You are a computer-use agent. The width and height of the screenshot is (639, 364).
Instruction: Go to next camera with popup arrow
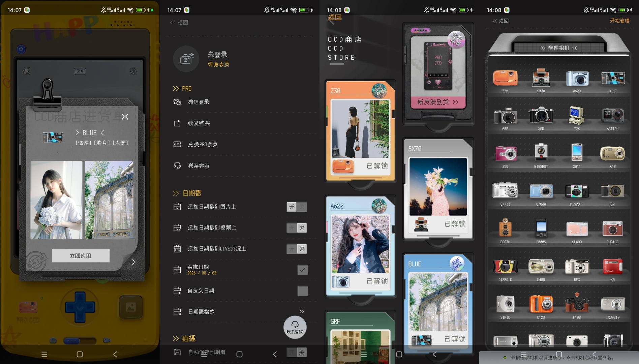pos(133,262)
